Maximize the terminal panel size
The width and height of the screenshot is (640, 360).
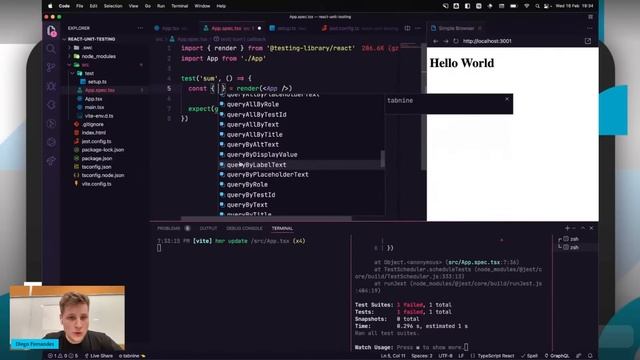(582, 228)
